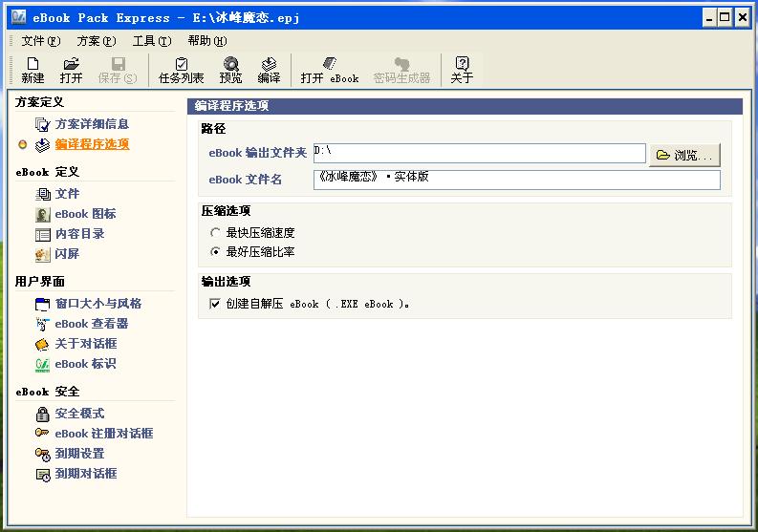This screenshot has width=758, height=532.
Task: Maximize the eBook Pack Express window
Action: 725,18
